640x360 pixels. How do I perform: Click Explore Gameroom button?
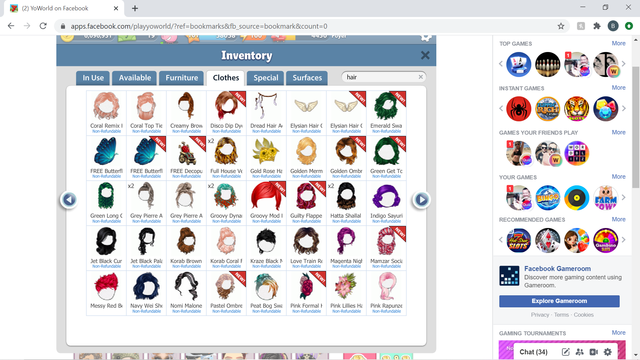click(559, 301)
